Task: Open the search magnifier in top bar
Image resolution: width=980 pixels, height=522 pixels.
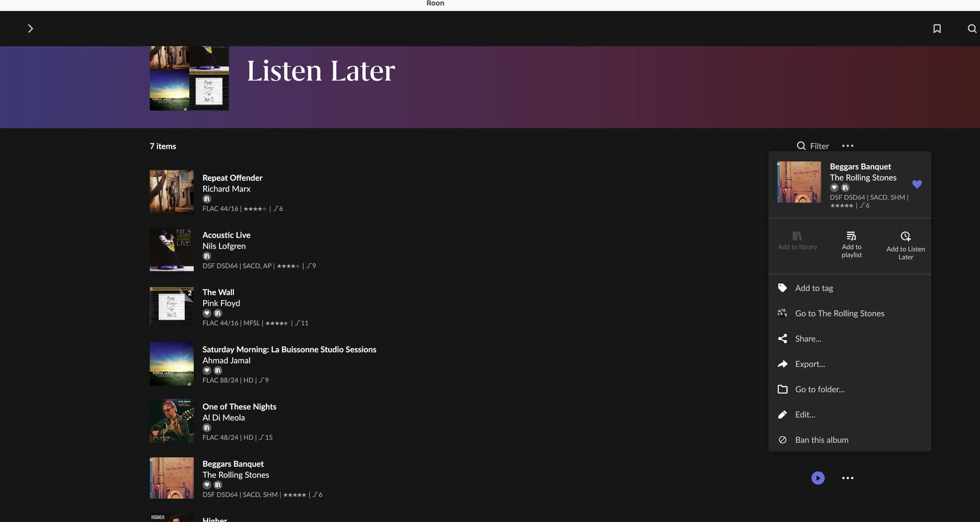Action: (972, 29)
